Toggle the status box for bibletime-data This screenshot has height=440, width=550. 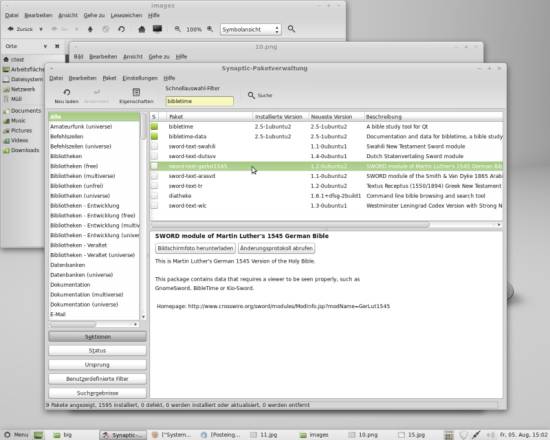tap(154, 136)
